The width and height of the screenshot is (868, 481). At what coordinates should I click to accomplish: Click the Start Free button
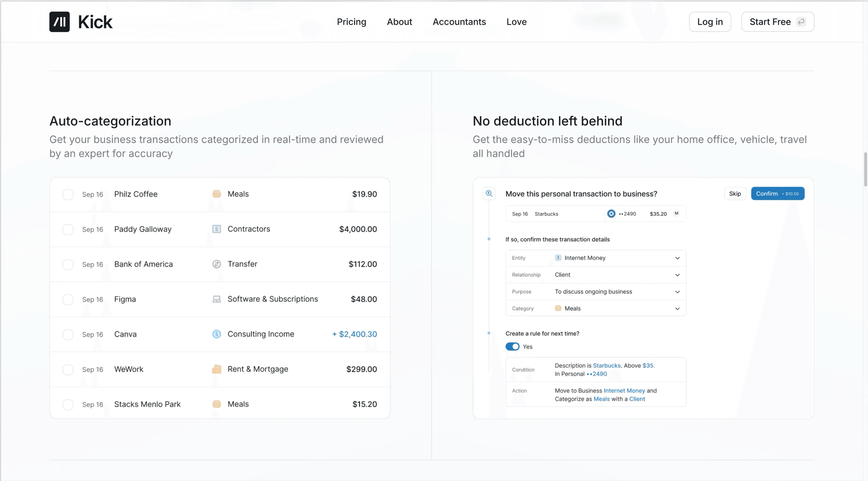(778, 22)
